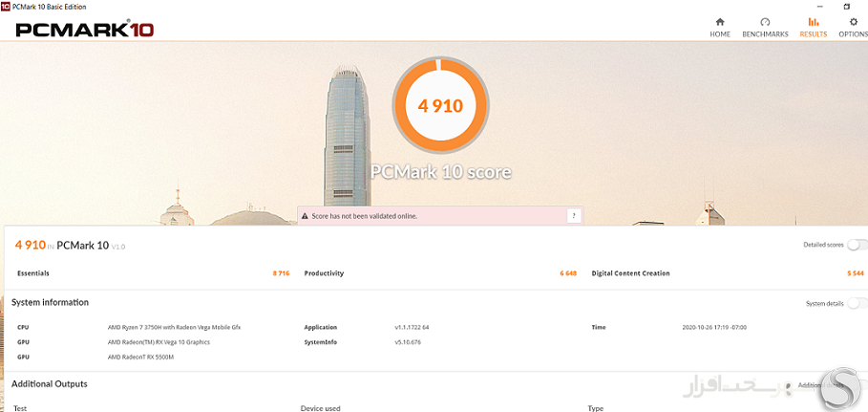Click the GPU value AMD RadeonT RX 5500M

(140, 358)
